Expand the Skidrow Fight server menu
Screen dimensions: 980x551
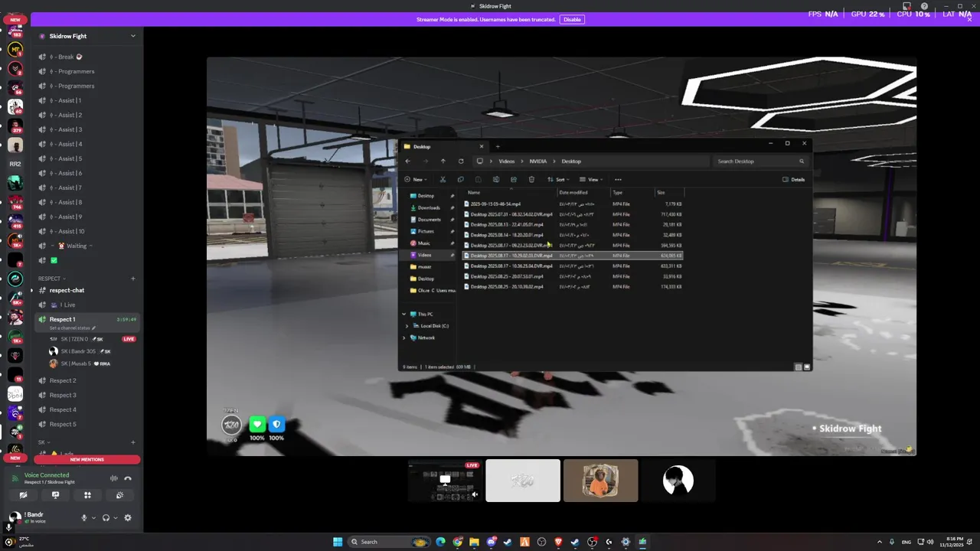coord(132,36)
